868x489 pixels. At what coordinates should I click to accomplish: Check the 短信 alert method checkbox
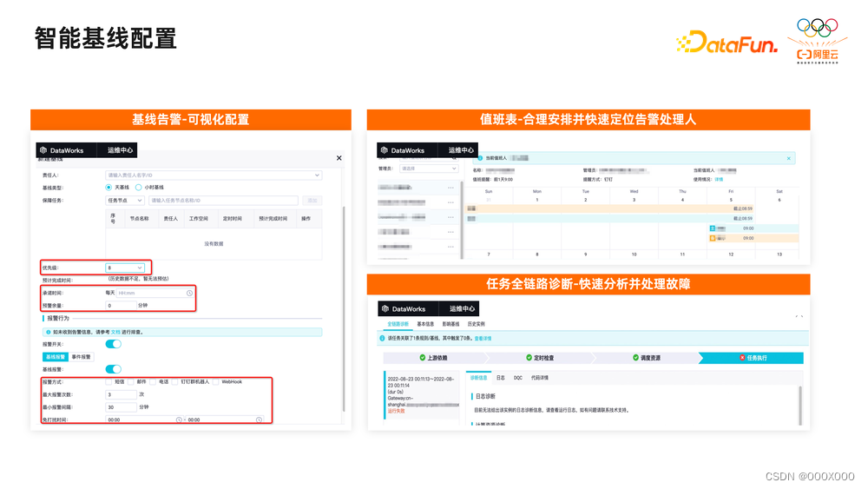(x=108, y=381)
